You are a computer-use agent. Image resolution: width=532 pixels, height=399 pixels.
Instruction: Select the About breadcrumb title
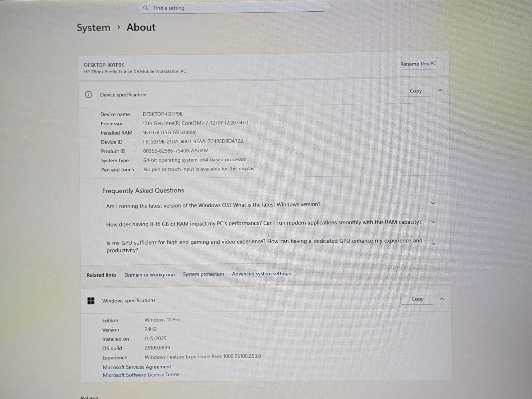pyautogui.click(x=141, y=28)
